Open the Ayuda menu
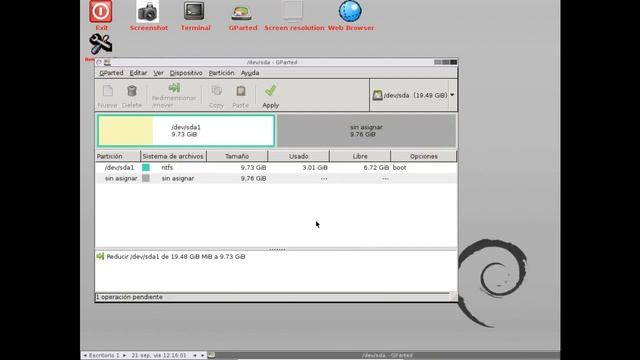This screenshot has height=360, width=640. coord(250,73)
